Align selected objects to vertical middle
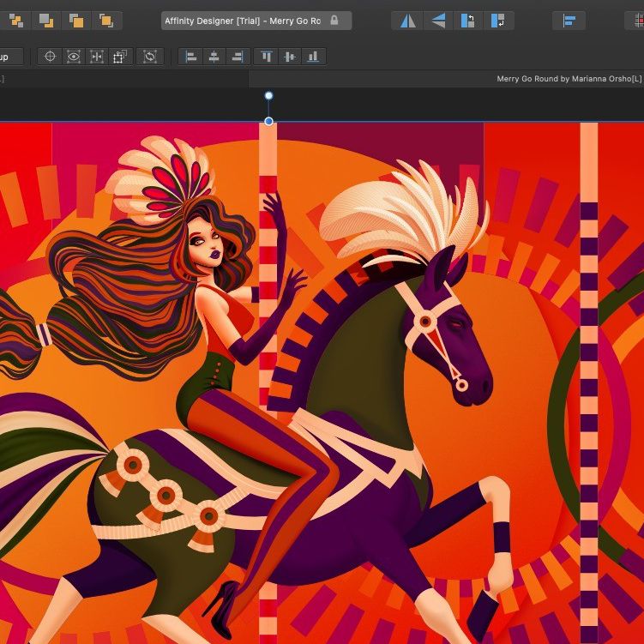The width and height of the screenshot is (644, 644). [x=290, y=57]
